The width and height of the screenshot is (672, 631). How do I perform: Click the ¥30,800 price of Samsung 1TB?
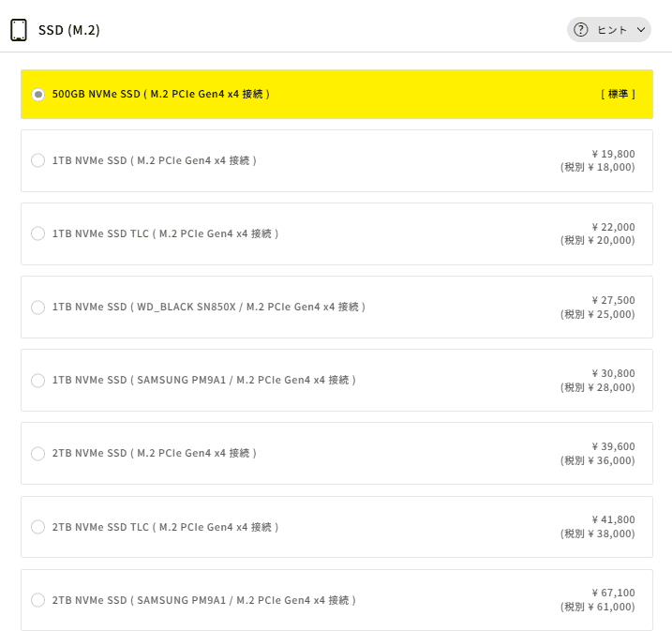[x=613, y=373]
